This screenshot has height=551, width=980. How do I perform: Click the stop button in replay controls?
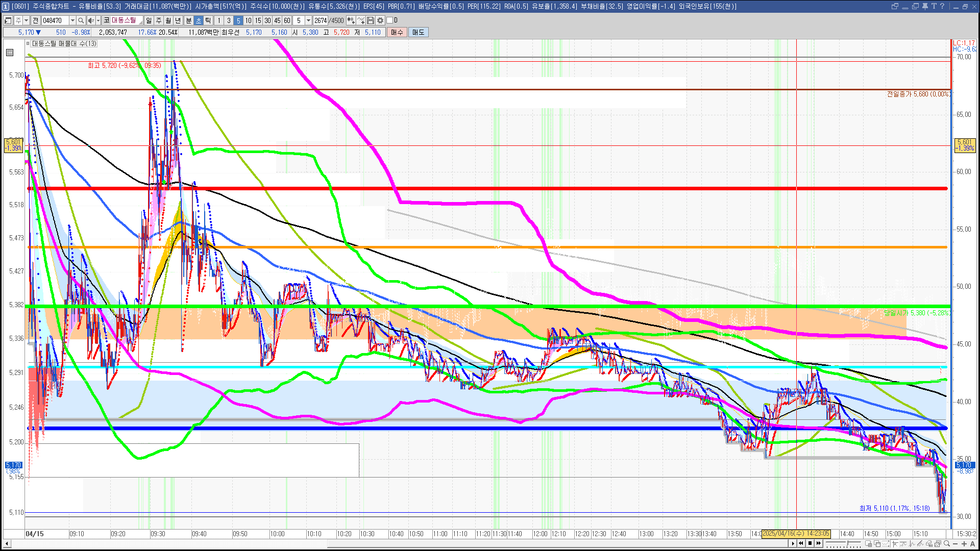coord(810,543)
